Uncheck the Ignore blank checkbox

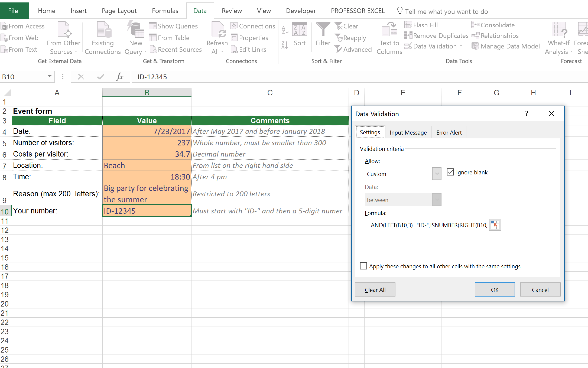450,172
